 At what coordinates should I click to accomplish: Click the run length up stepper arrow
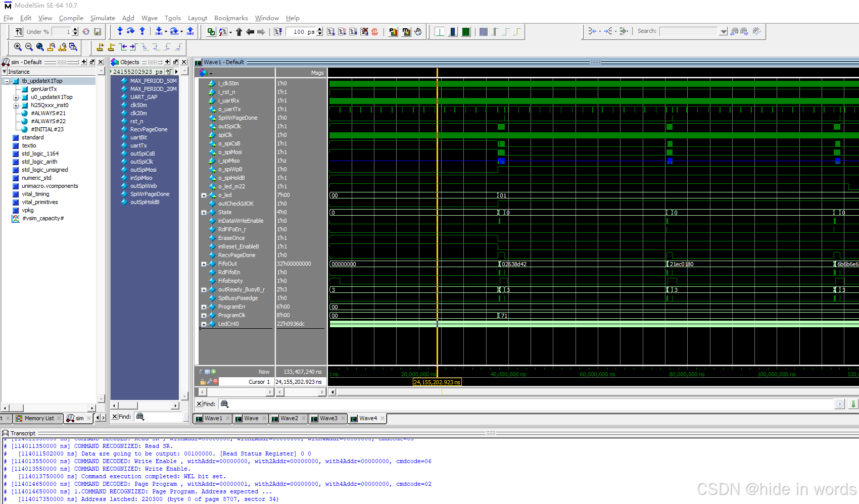(319, 29)
